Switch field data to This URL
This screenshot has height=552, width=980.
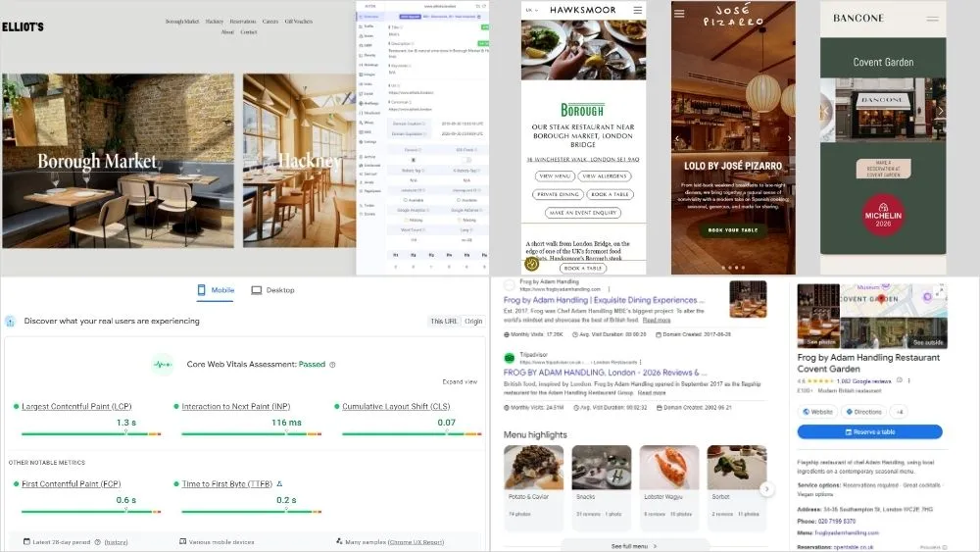click(x=443, y=321)
